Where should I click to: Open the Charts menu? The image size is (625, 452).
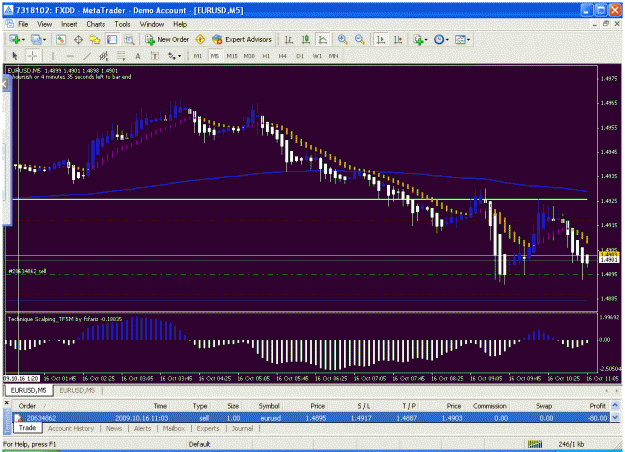(96, 24)
